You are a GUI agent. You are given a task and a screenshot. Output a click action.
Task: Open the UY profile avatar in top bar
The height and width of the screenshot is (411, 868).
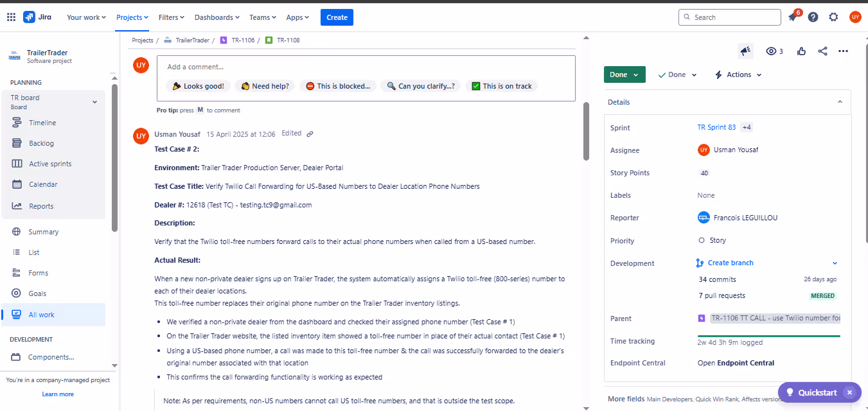tap(855, 17)
